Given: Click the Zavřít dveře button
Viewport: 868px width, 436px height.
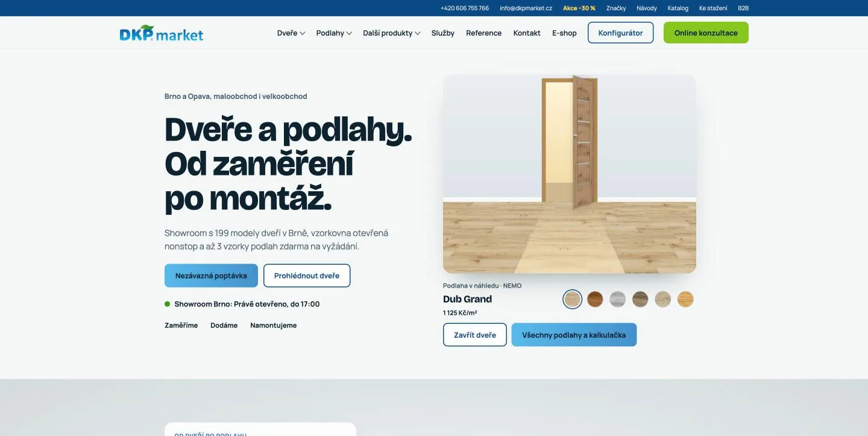Looking at the screenshot, I should pos(475,335).
